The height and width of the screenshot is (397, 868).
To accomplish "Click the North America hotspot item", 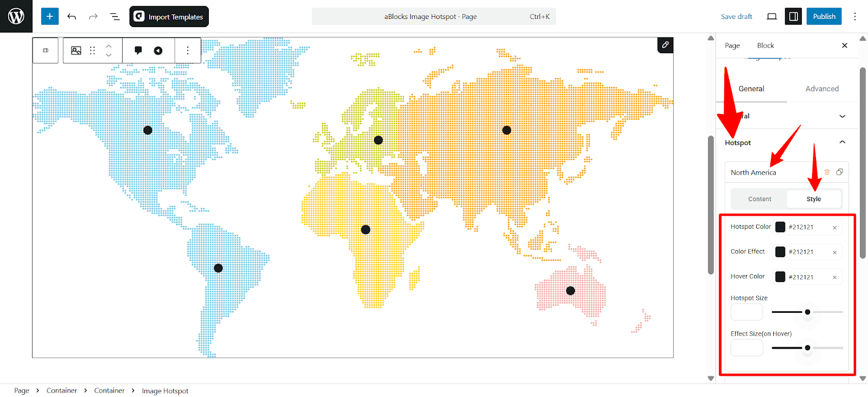I will tap(754, 172).
